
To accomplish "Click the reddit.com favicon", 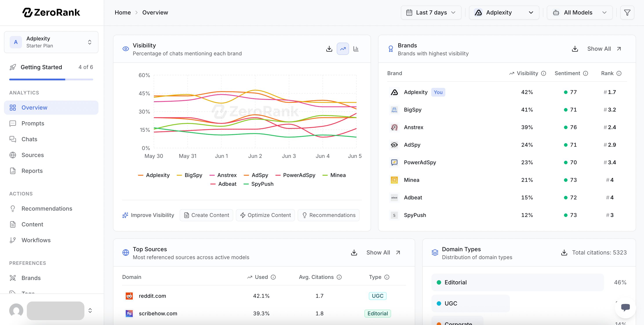I will click(129, 296).
